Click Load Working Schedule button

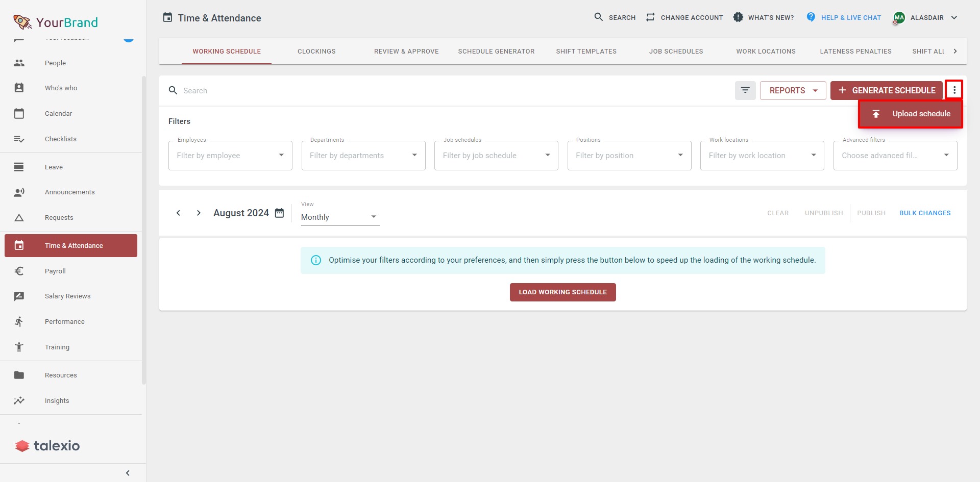562,292
